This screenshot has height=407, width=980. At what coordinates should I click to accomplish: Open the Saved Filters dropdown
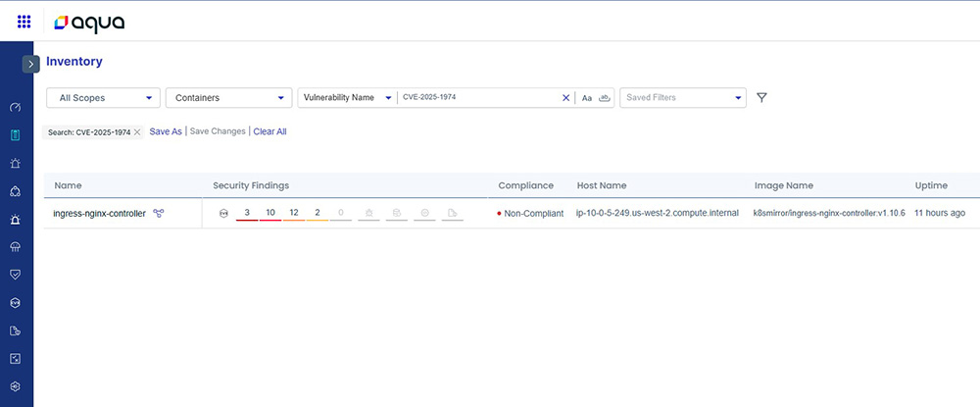click(683, 98)
